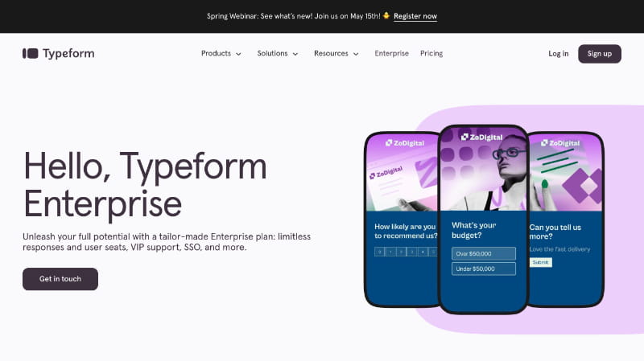Expand the Resources chevron arrow

click(356, 54)
